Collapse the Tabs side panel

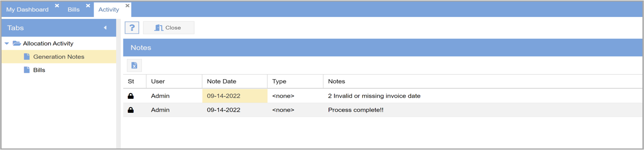pos(105,28)
